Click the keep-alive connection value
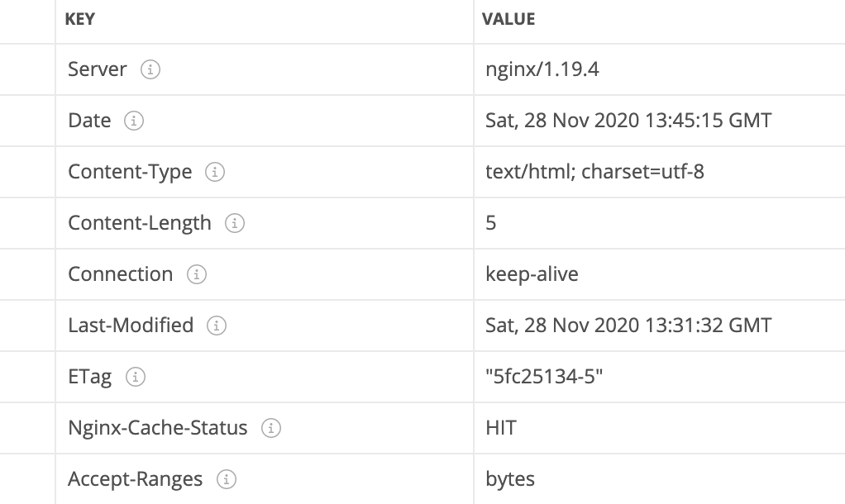Screen dimensions: 845x504 (532, 274)
